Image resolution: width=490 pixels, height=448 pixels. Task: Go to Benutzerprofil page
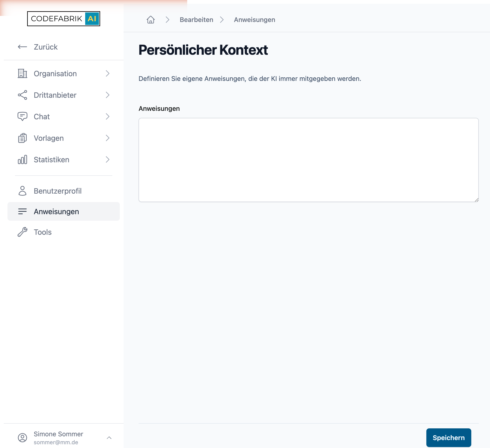click(64, 191)
